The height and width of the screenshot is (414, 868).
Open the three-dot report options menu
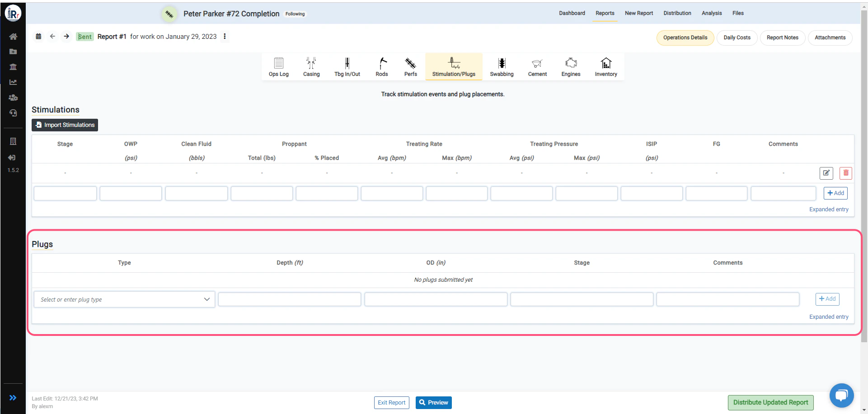pos(225,36)
